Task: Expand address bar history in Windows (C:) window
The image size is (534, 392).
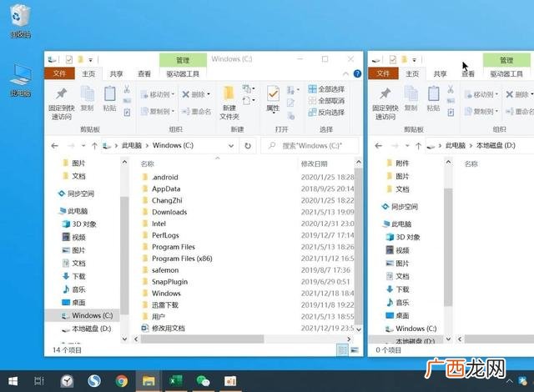Action: (x=231, y=146)
